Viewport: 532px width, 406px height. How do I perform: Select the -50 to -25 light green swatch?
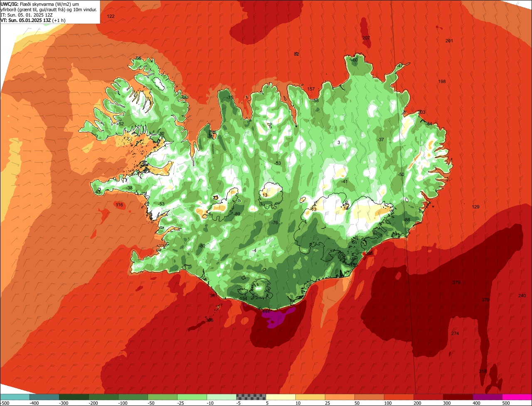[x=162, y=397]
